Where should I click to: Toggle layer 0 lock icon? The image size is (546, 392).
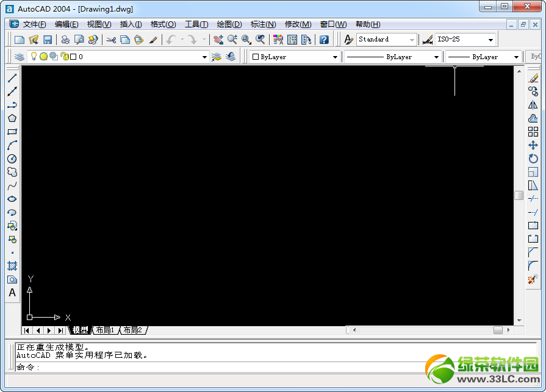coord(65,56)
